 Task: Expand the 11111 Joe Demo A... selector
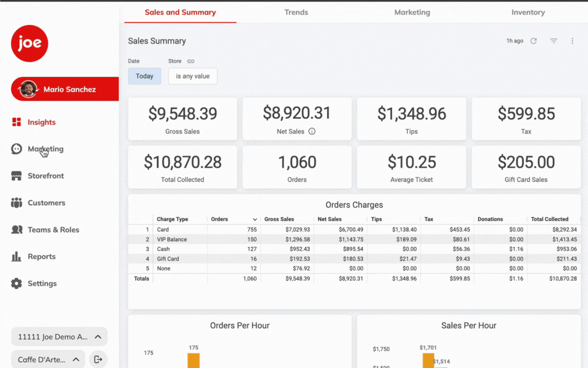59,337
